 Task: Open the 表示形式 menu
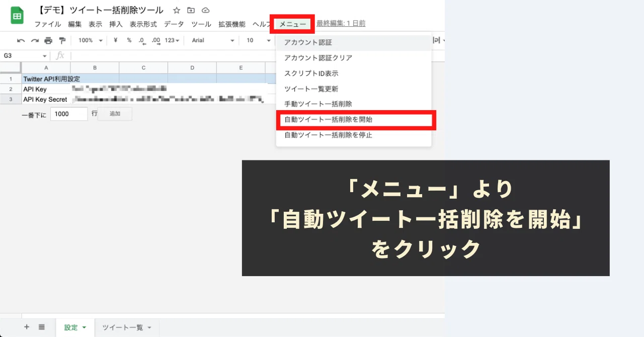[x=143, y=24]
